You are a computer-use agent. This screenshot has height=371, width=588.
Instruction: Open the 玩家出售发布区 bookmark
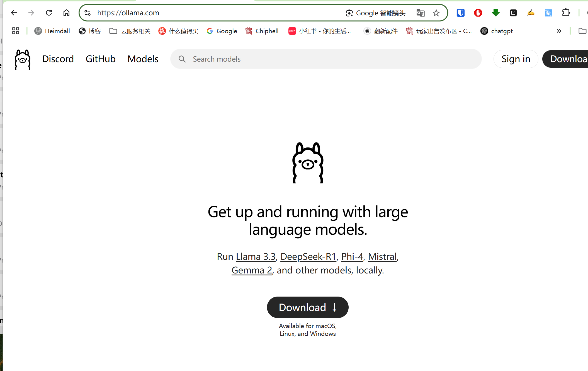[x=439, y=31]
